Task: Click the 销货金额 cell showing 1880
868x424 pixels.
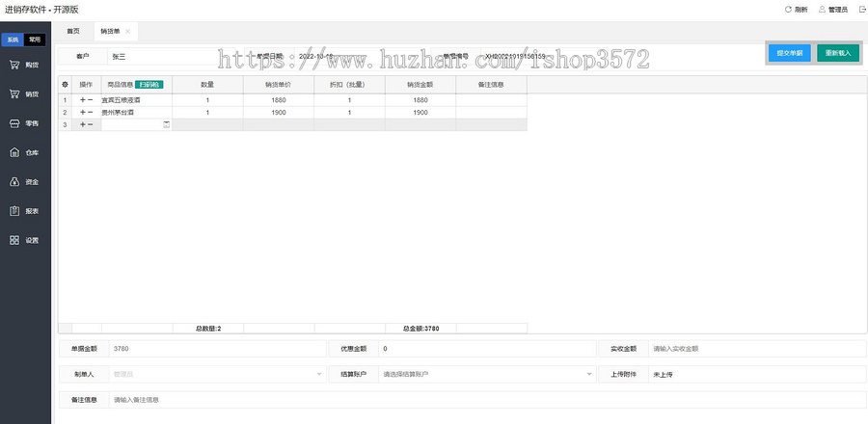Action: pyautogui.click(x=420, y=100)
